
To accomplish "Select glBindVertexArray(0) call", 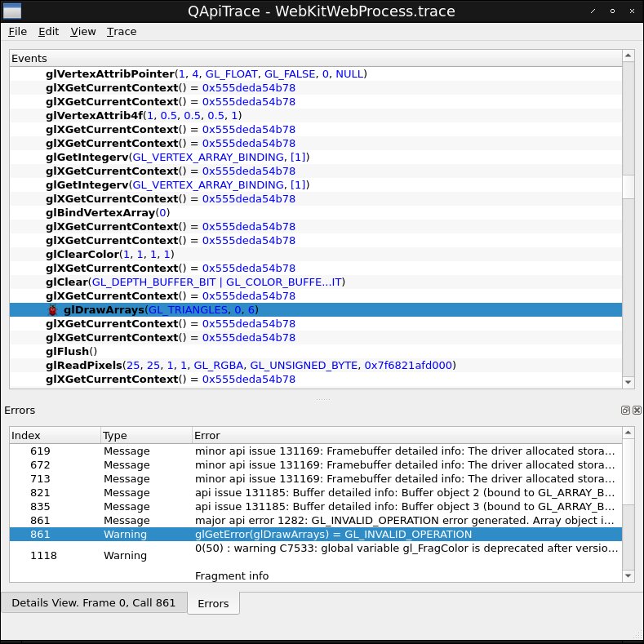I will tap(316, 213).
